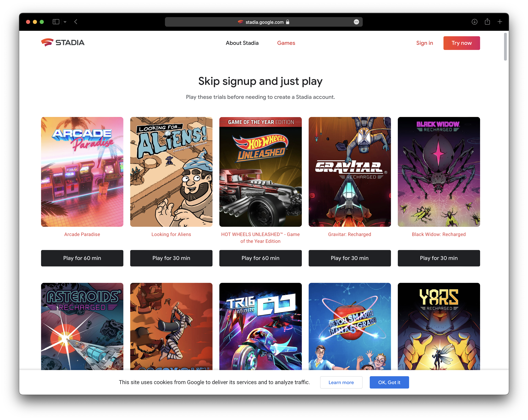Click the lock icon in the address bar
Viewport: 528px width, 420px height.
pos(288,22)
